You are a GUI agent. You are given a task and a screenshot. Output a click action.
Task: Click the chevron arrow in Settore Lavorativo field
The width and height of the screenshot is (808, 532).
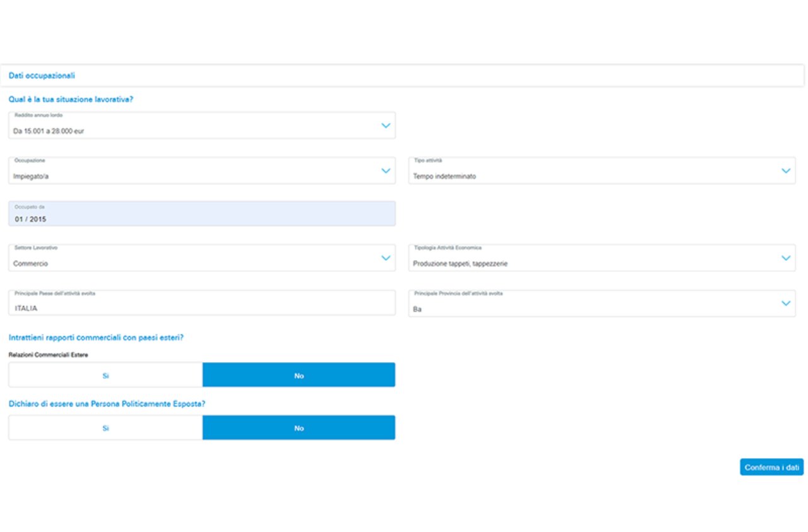[386, 257]
